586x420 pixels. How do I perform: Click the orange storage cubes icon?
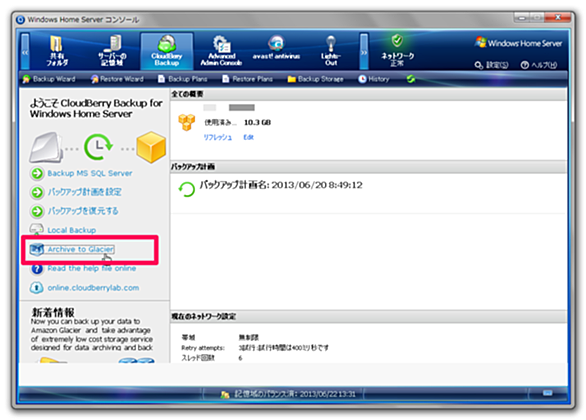pos(187,122)
